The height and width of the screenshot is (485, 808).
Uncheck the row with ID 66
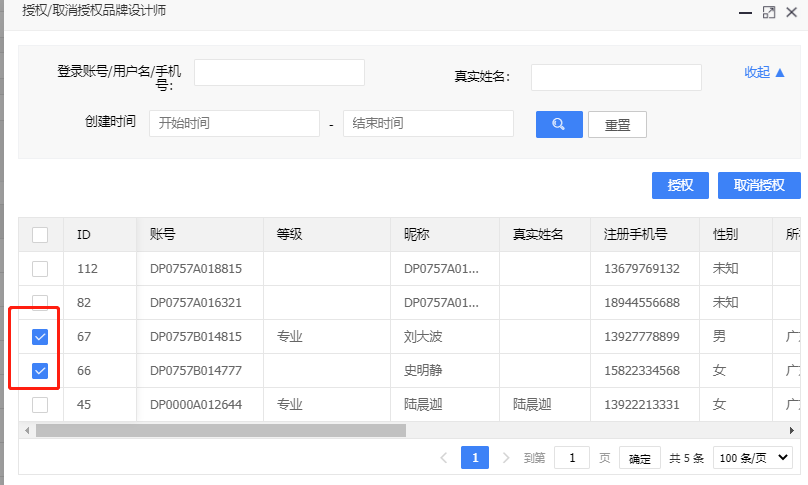40,371
